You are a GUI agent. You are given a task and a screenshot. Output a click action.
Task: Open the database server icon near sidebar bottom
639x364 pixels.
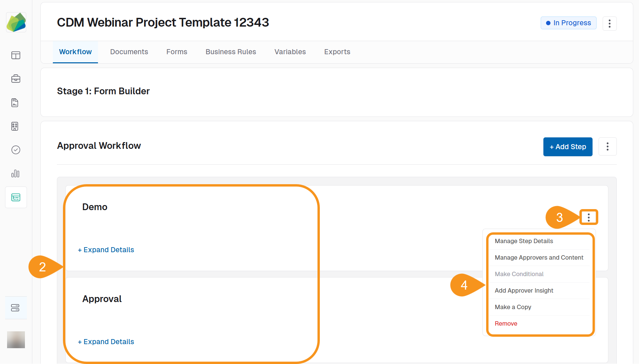(x=16, y=307)
